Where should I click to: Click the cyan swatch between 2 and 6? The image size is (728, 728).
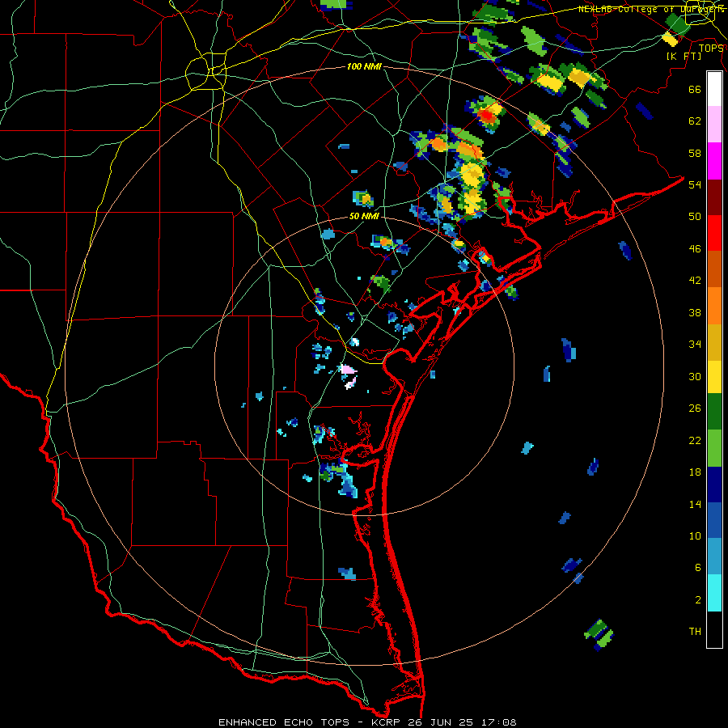point(714,593)
